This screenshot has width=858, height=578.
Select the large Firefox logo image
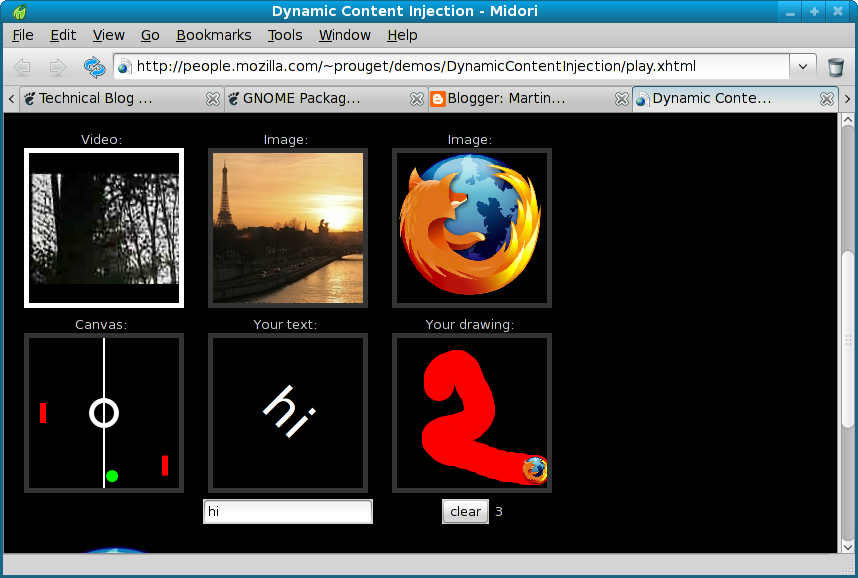[x=472, y=228]
